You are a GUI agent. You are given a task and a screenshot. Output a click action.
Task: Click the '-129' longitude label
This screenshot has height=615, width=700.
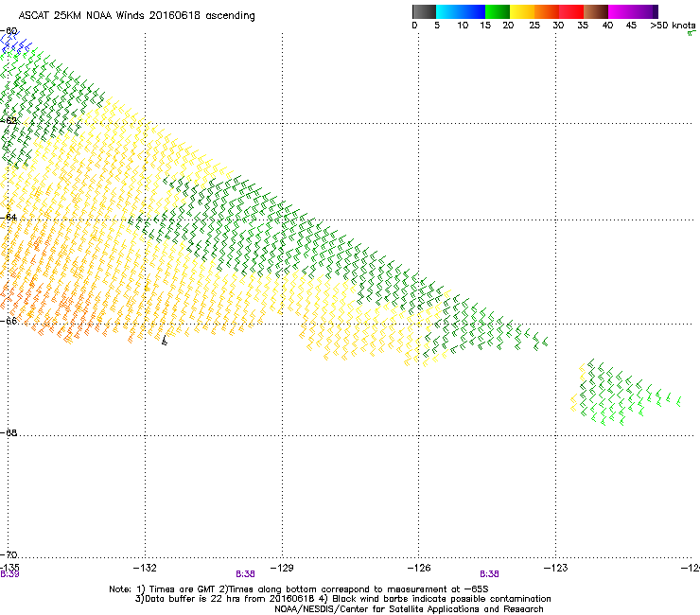(x=282, y=568)
